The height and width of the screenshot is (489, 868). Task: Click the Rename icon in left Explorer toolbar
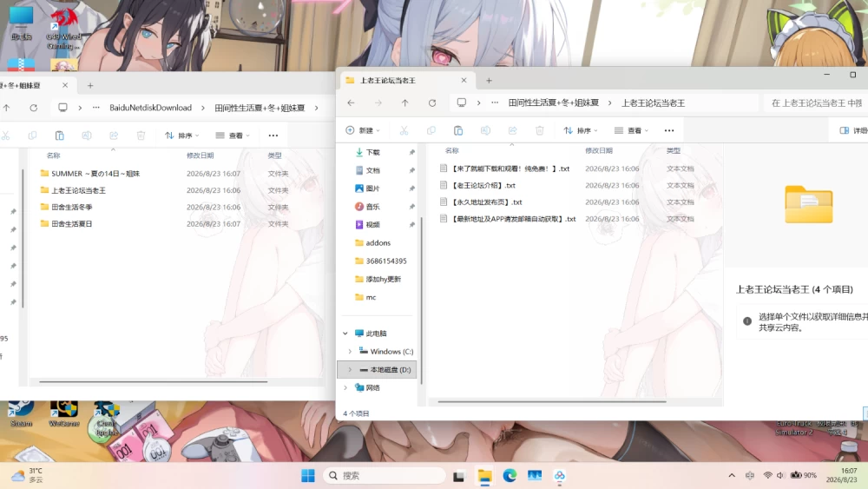point(87,135)
